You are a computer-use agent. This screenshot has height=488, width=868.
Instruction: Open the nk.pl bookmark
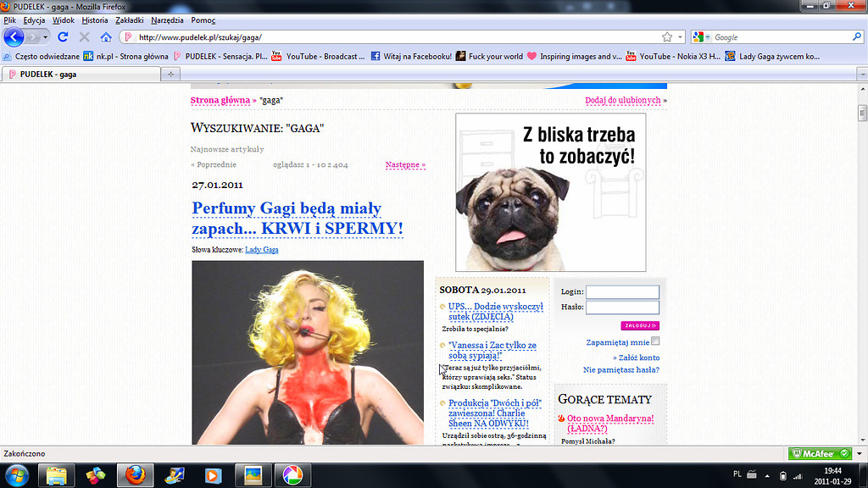point(126,57)
